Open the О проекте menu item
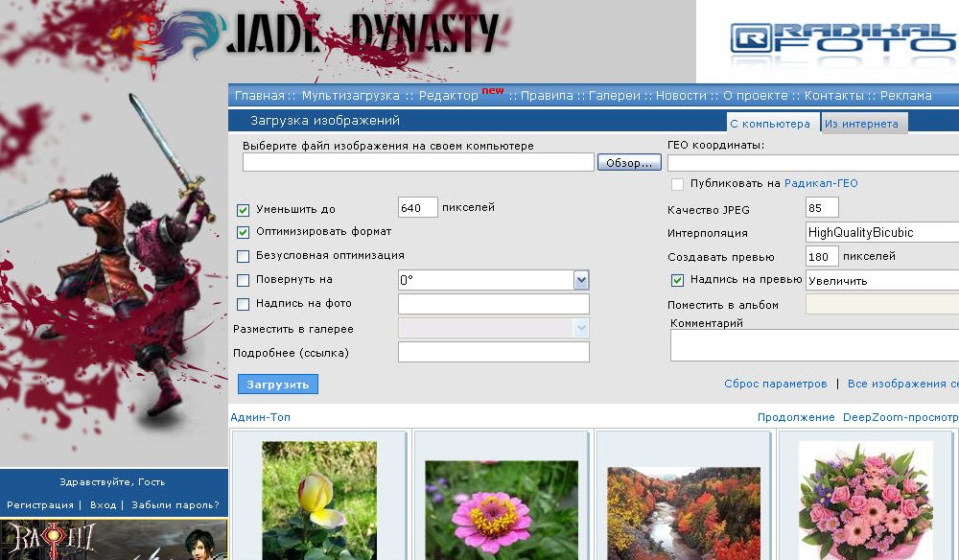 pos(756,96)
